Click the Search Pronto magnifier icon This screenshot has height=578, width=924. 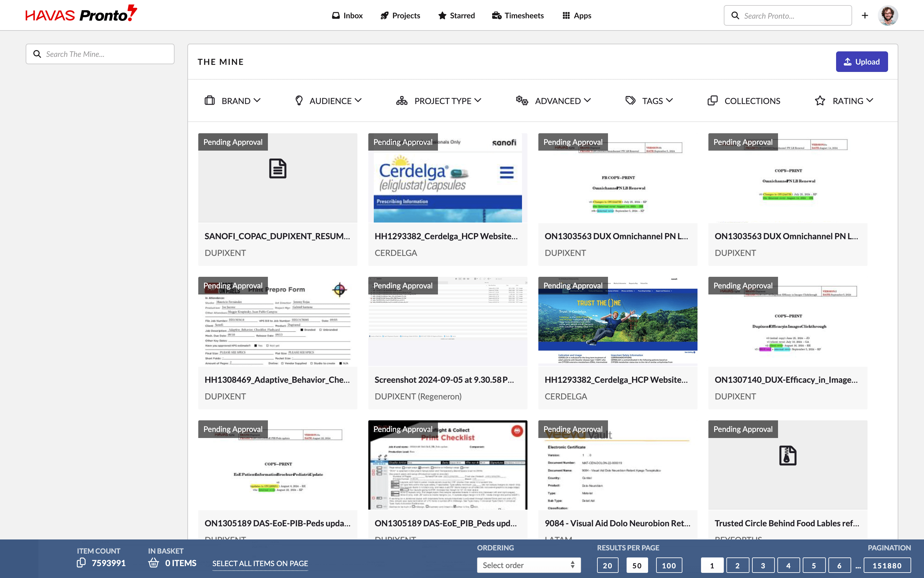click(735, 16)
